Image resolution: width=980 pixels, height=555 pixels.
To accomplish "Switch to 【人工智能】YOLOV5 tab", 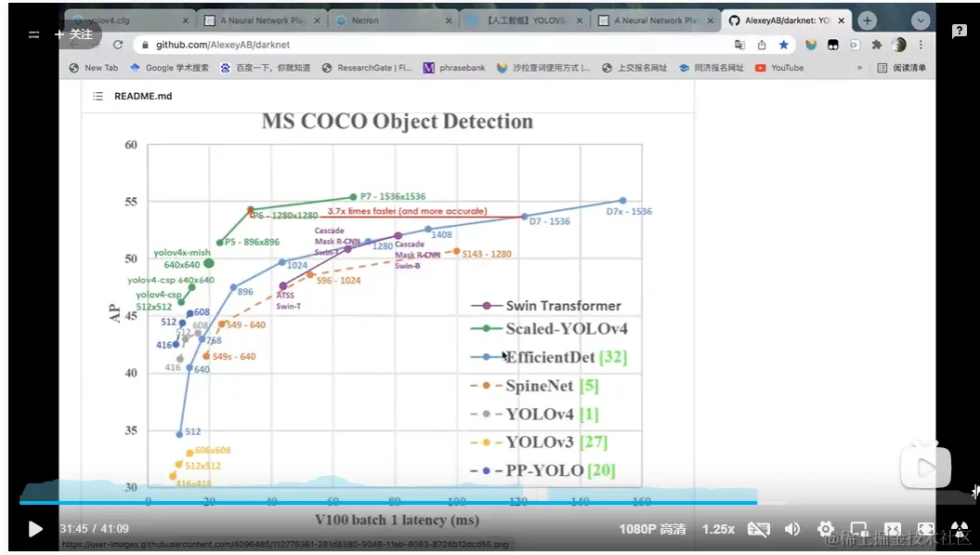I will 523,20.
